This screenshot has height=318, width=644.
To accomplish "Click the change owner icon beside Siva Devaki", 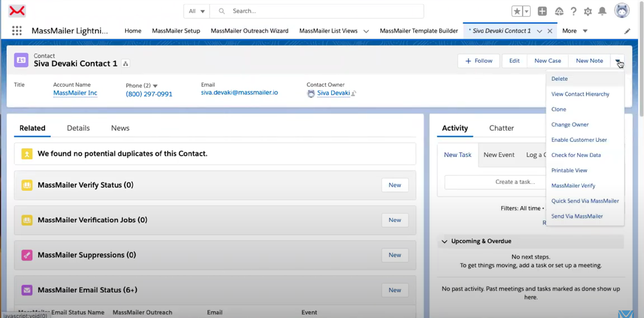I will pos(354,93).
